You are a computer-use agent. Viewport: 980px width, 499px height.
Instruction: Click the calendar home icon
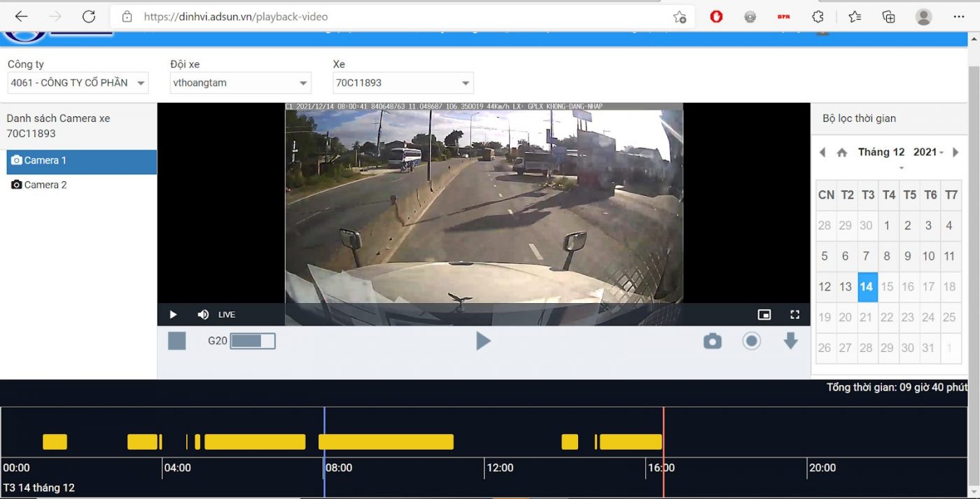click(x=842, y=153)
